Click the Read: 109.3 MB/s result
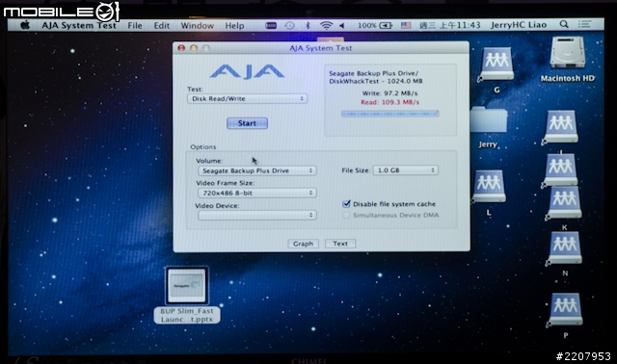Screen dimensions: 617x364 389,102
